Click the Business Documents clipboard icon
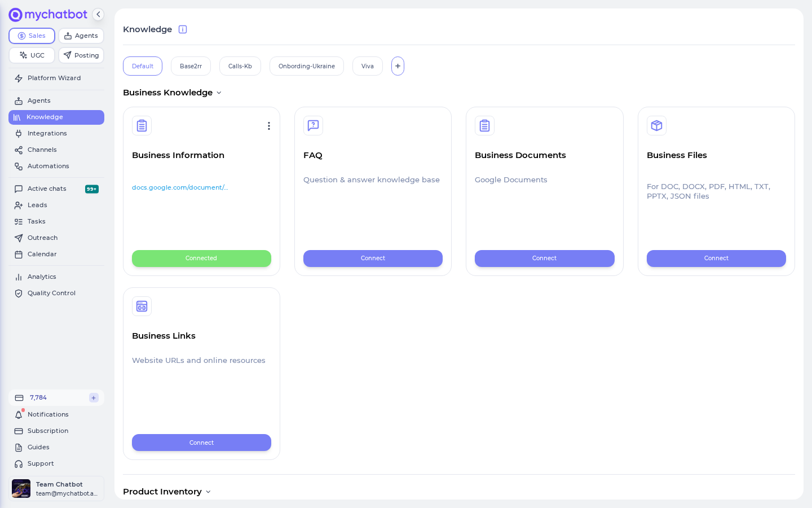 point(484,125)
